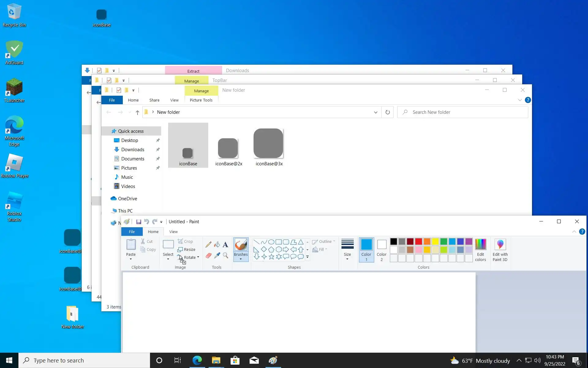Switch to the View tab in Paint
Viewport: 588px width, 368px height.
[173, 232]
